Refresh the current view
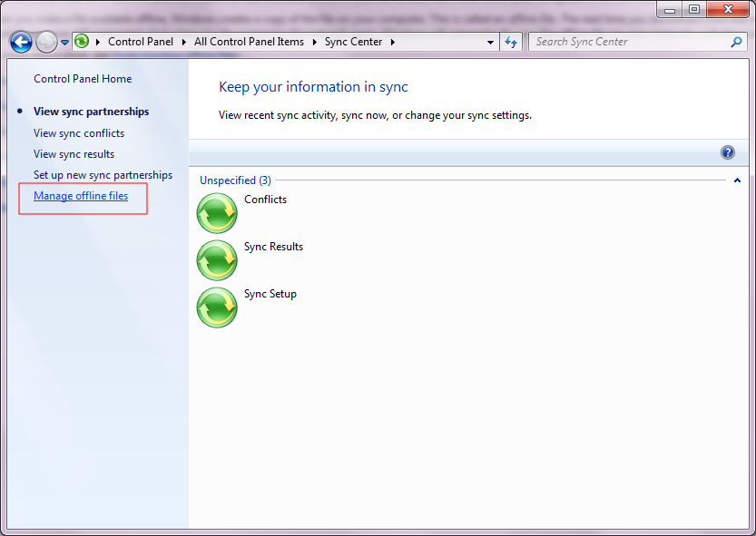The height and width of the screenshot is (536, 756). click(510, 41)
